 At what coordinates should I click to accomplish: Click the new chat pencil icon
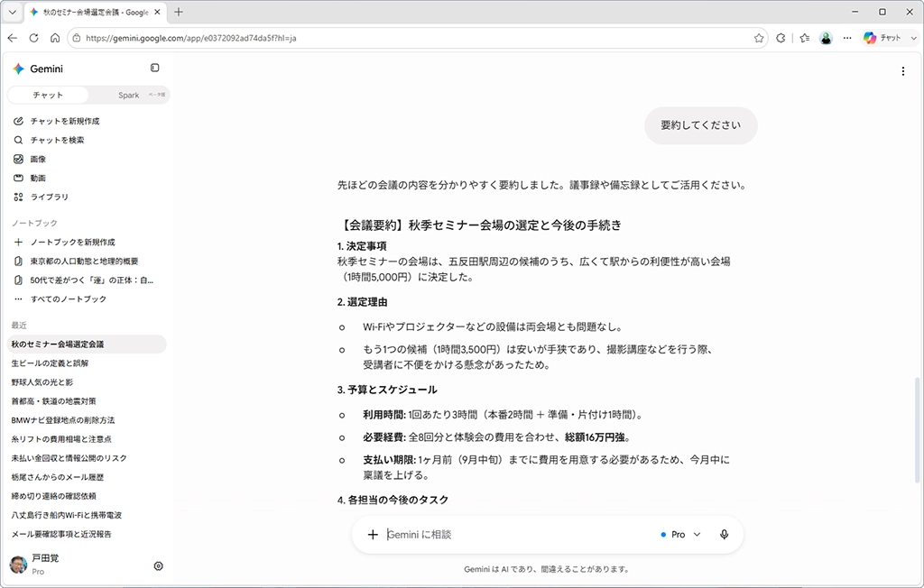coord(18,121)
